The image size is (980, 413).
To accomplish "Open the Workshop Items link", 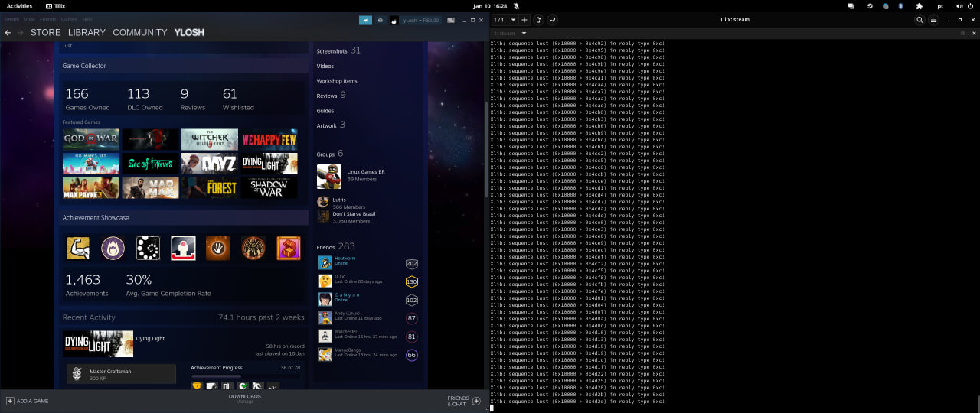I will 337,80.
